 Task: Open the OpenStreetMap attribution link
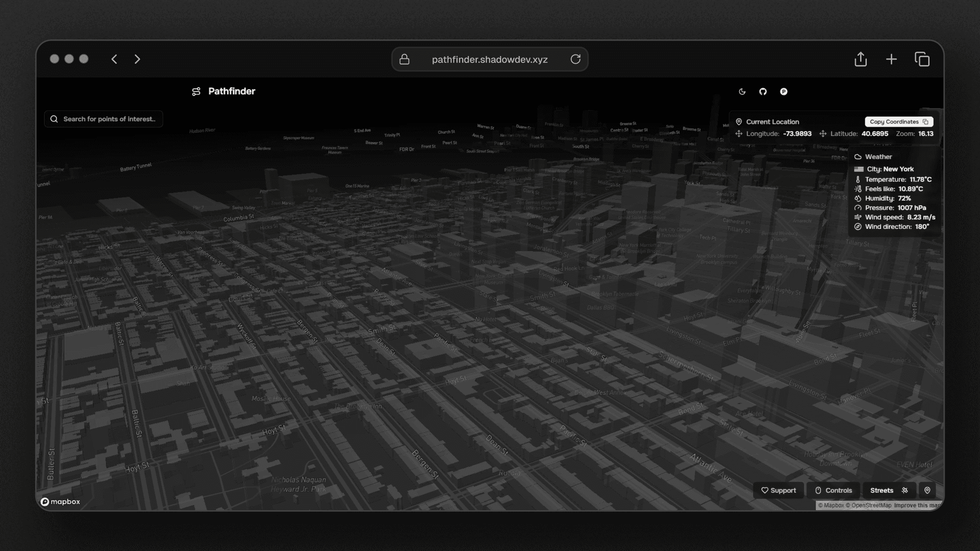point(871,506)
